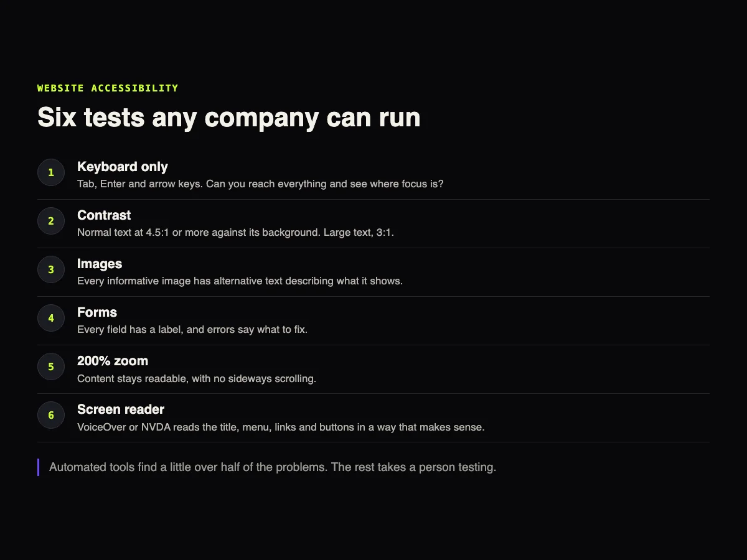Click the description 'Normal text at 4.5:1 or more'
Screen dimensions: 747x560
tap(236, 233)
